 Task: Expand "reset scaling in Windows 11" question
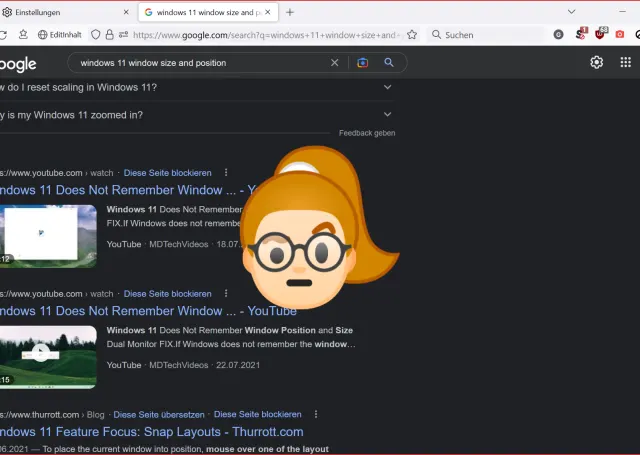pos(387,87)
